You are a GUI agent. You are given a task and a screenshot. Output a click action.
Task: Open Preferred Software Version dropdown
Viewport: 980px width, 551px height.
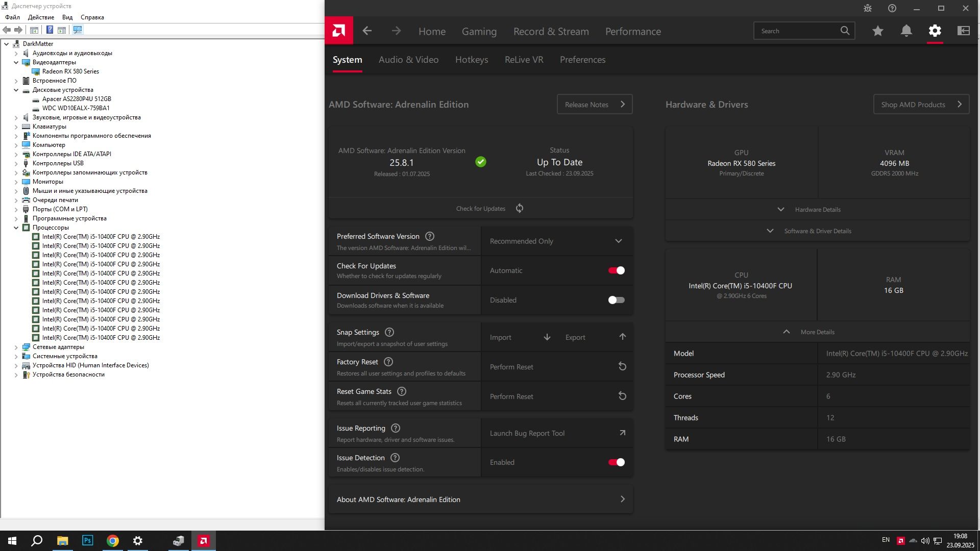coord(557,241)
